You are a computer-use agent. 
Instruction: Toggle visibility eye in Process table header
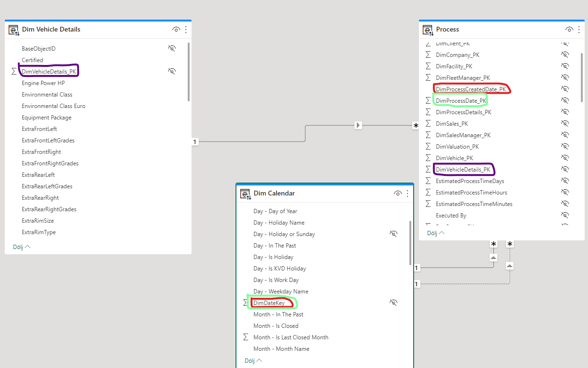tap(569, 30)
